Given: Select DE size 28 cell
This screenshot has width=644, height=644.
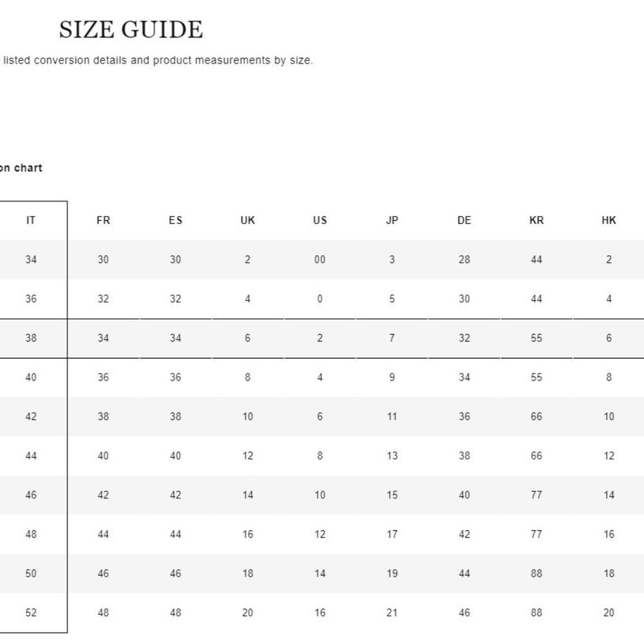Looking at the screenshot, I should pyautogui.click(x=464, y=260).
